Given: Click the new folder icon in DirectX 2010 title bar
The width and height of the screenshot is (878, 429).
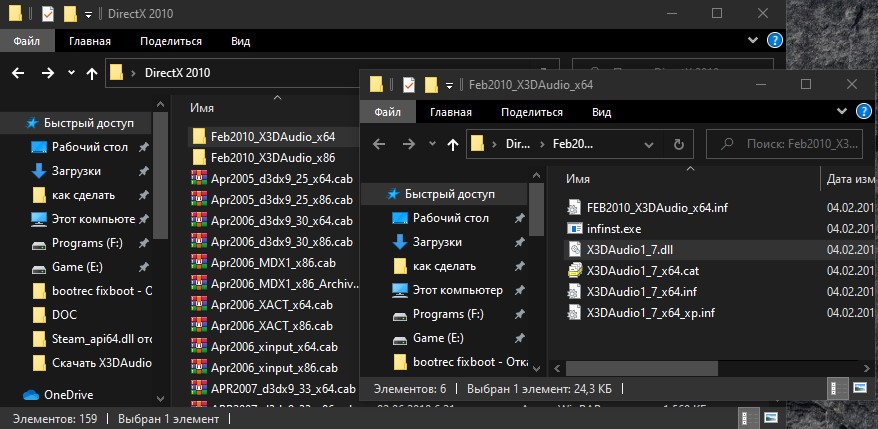Looking at the screenshot, I should click(70, 13).
